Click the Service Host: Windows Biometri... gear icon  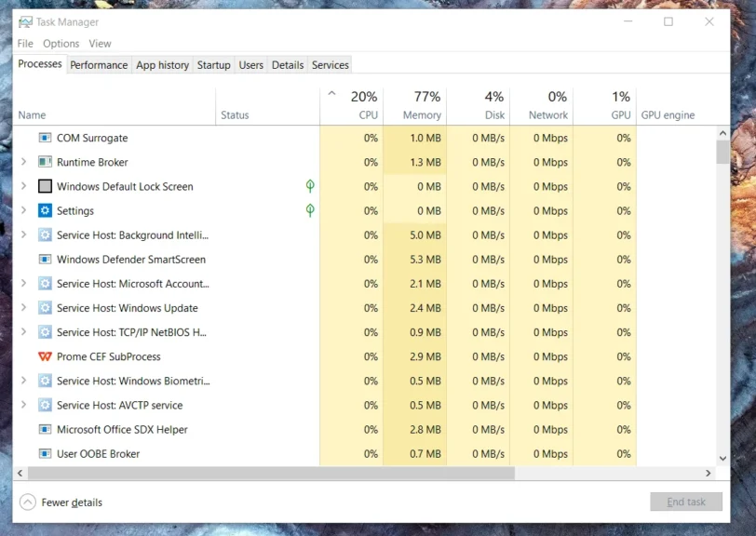[x=45, y=381]
